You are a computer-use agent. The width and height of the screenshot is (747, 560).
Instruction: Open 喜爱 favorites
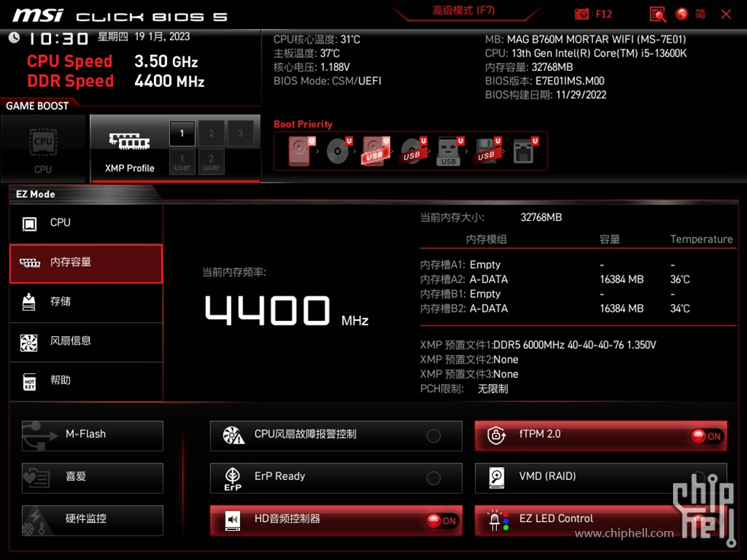(x=92, y=478)
